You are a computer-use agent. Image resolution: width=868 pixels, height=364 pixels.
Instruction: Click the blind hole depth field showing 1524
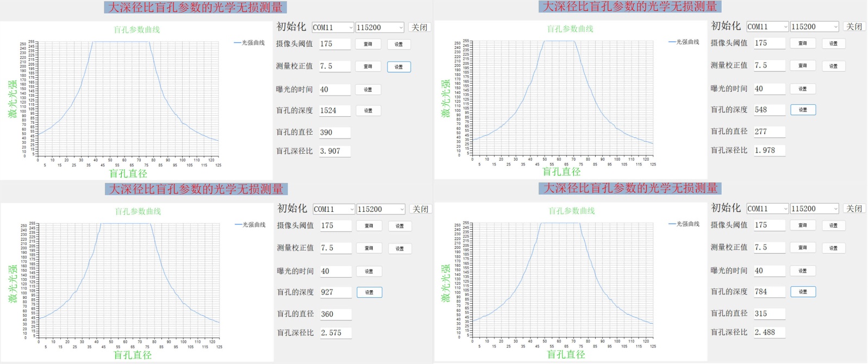coord(334,111)
